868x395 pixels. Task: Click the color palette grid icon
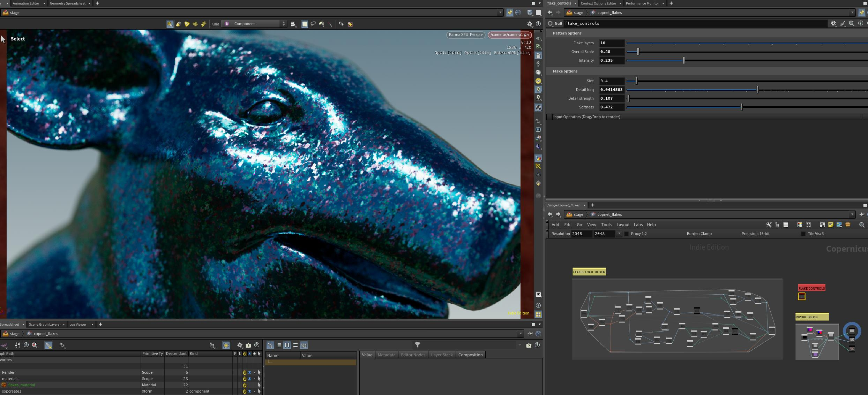pyautogui.click(x=800, y=225)
